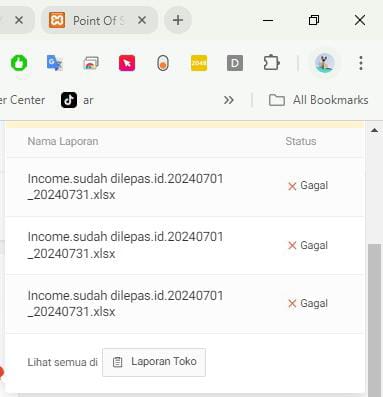Switch to the Point Of tab
This screenshot has height=397, width=383.
click(99, 20)
